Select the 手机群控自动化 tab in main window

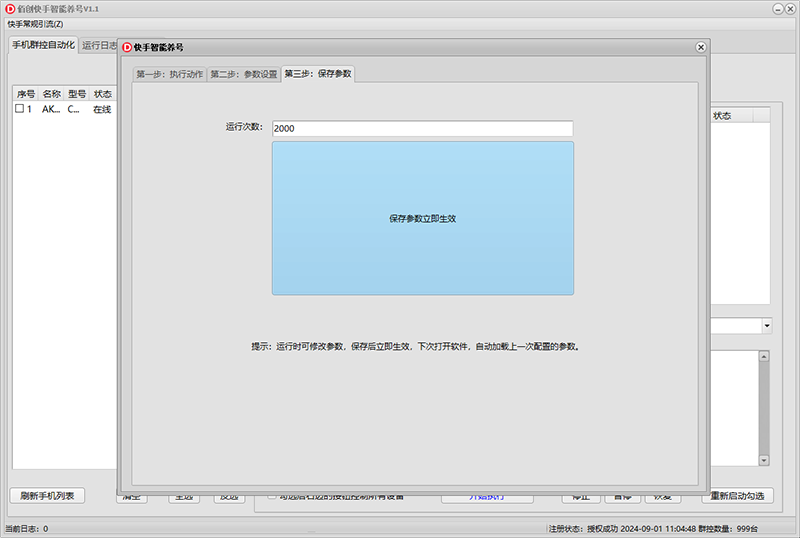tap(43, 45)
